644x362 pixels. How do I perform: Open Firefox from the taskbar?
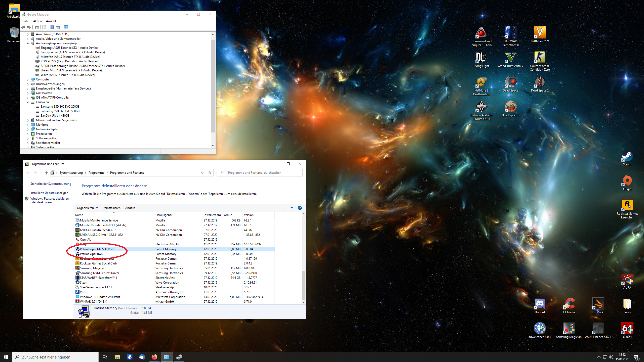tap(154, 357)
